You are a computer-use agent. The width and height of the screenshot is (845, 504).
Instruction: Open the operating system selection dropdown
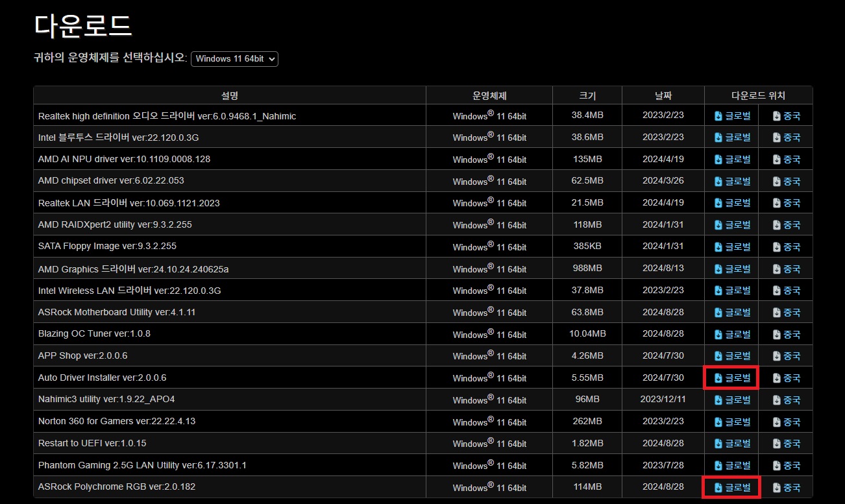pyautogui.click(x=234, y=58)
